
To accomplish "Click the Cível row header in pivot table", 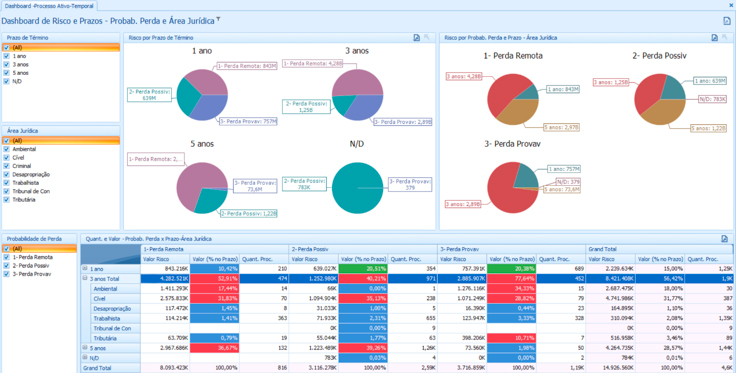I will 115,299.
